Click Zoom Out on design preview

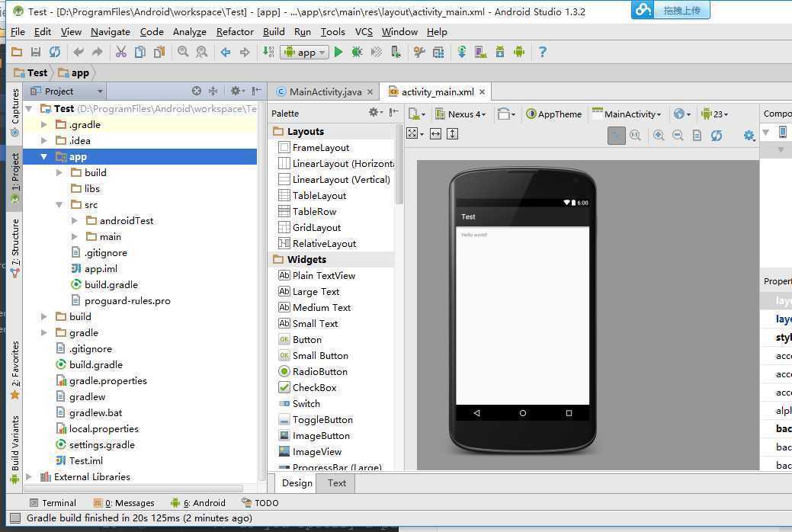[678, 135]
